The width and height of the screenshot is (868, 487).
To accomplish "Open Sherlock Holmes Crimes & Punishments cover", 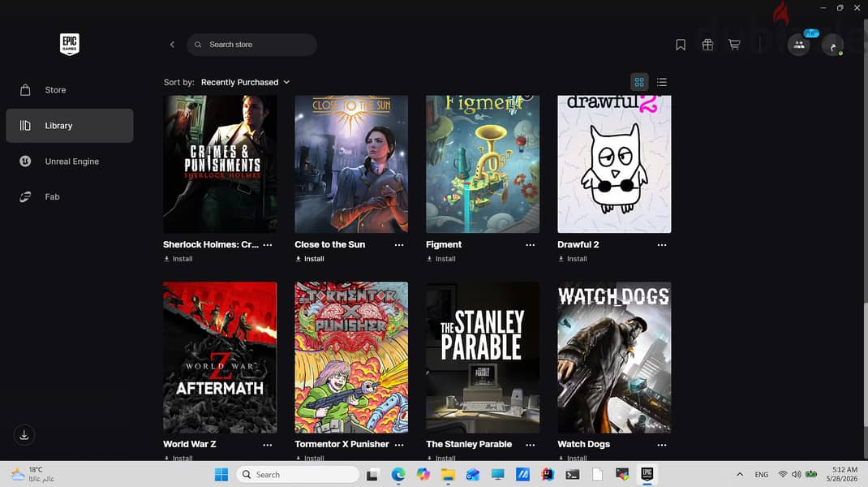I will pos(221,164).
